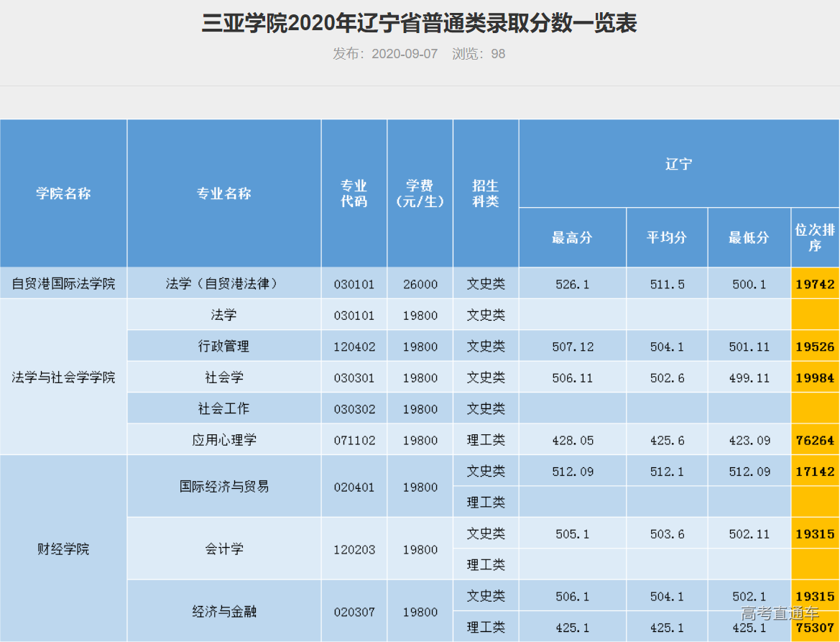Click the page title about 三亚学院2020年辽宁省 admission scores
Viewport: 840px width, 642px height.
click(419, 24)
